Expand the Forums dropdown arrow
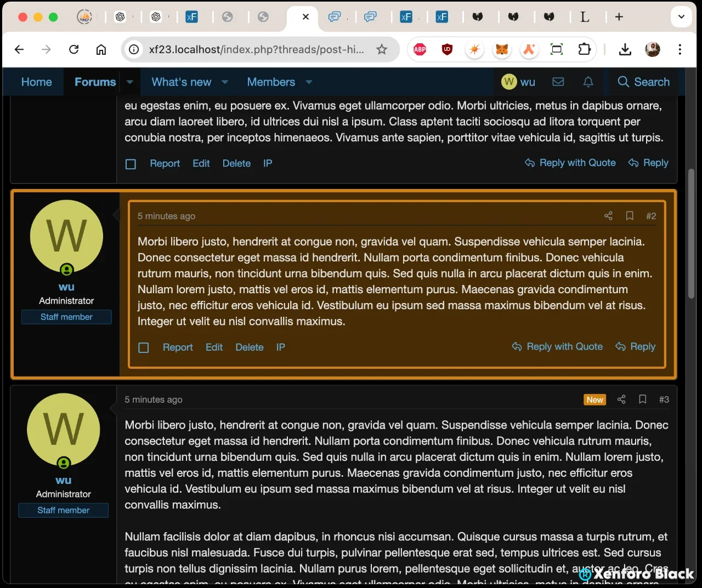The image size is (702, 588). [130, 82]
